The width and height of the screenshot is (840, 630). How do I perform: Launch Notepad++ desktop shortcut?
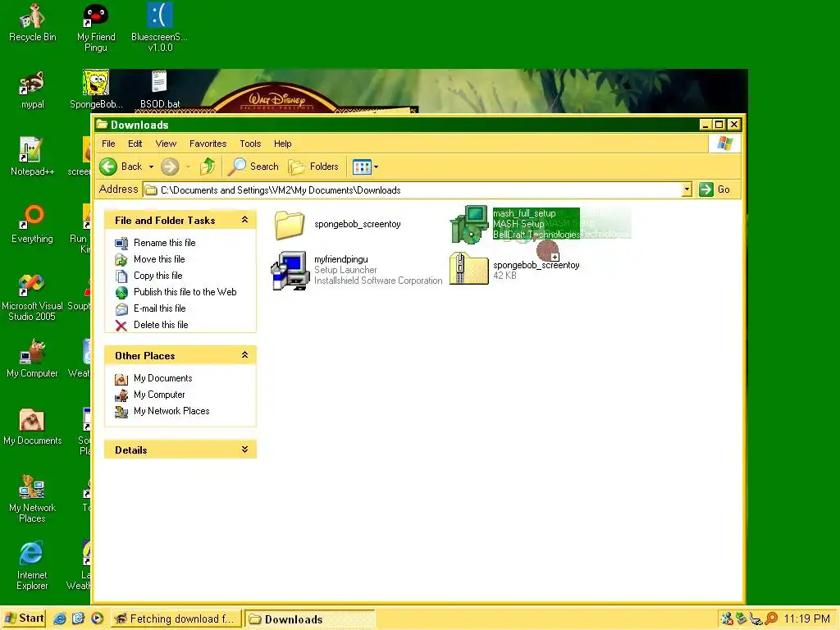coord(32,157)
